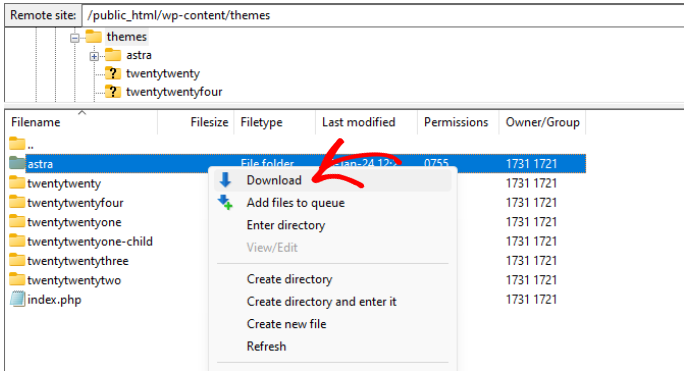
Task: Select Enter directory menu entry
Action: point(332,225)
